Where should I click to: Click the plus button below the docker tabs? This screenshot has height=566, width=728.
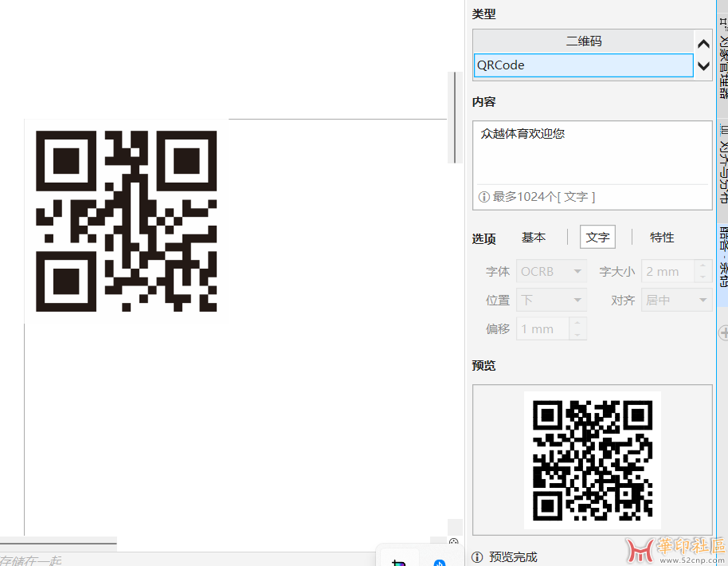click(723, 332)
